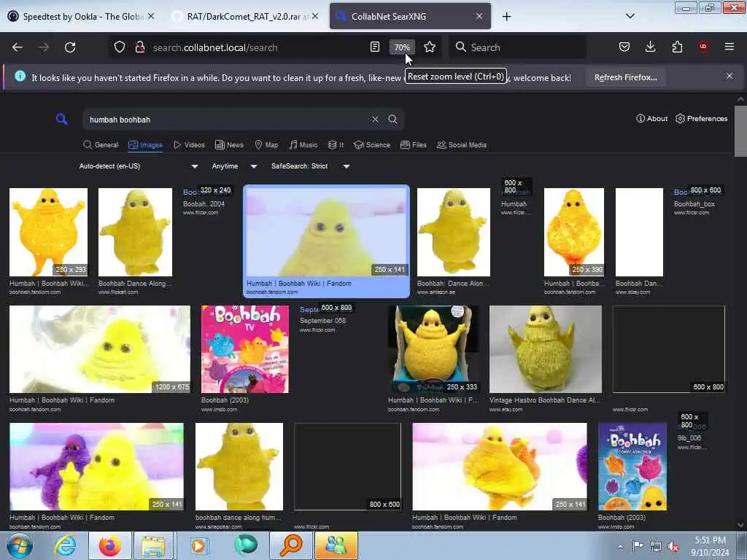Select the Music category
The width and height of the screenshot is (747, 560).
click(x=303, y=145)
